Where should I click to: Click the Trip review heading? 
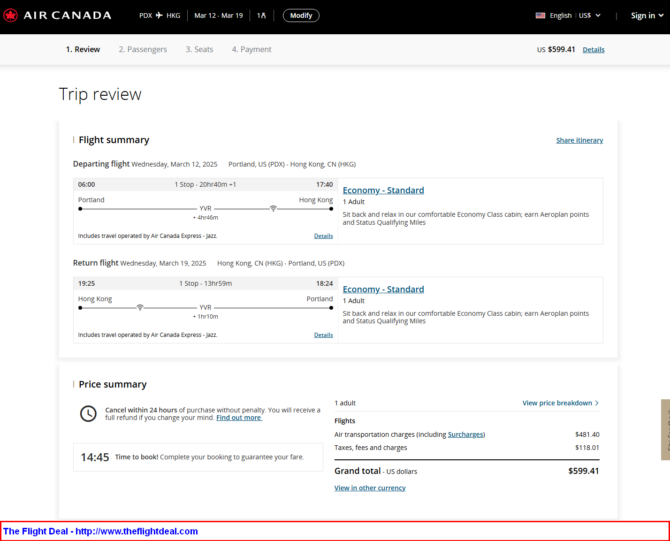tap(100, 94)
